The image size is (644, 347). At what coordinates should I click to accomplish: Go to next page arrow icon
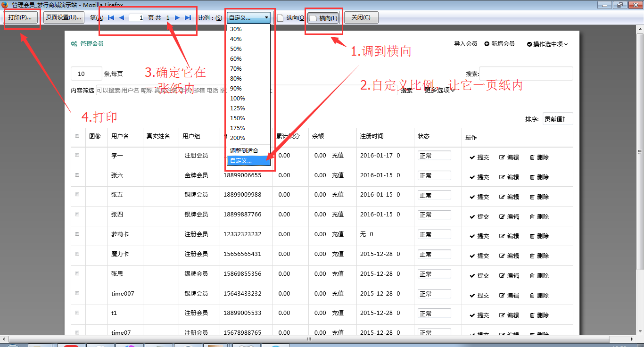(177, 18)
